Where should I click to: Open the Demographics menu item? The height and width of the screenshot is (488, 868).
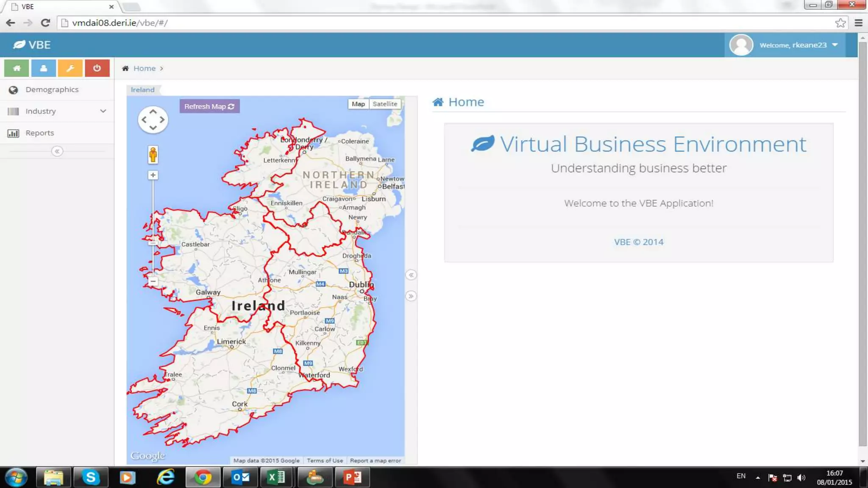pos(52,89)
